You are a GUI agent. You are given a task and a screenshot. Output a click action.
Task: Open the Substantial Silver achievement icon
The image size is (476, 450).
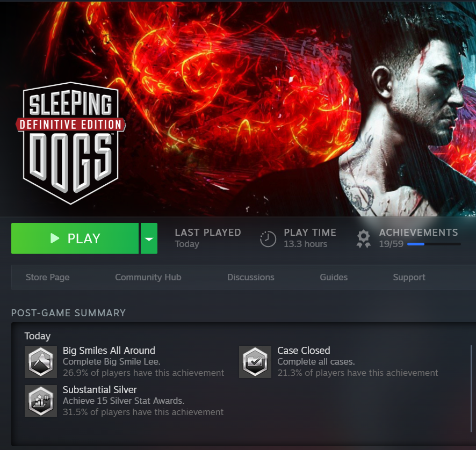click(x=41, y=401)
